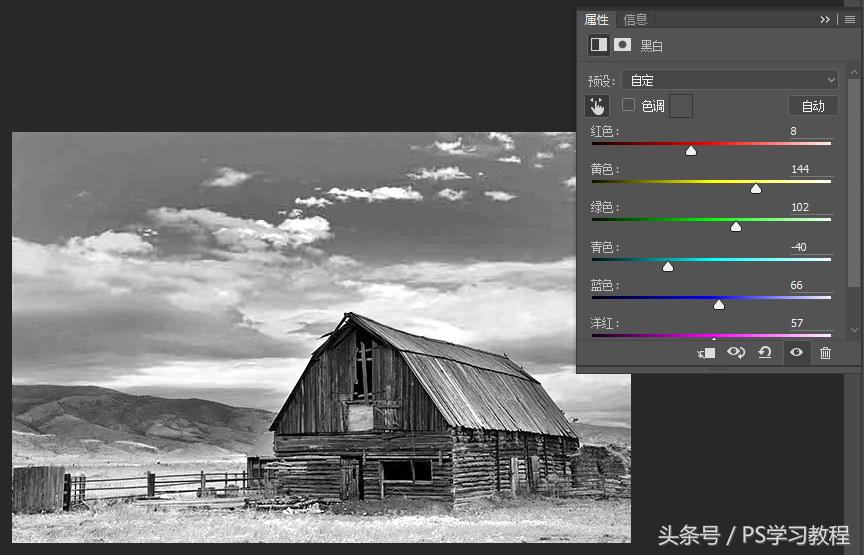Open the Properties panel flyout menu
Image resolution: width=864 pixels, height=555 pixels.
pyautogui.click(x=850, y=19)
